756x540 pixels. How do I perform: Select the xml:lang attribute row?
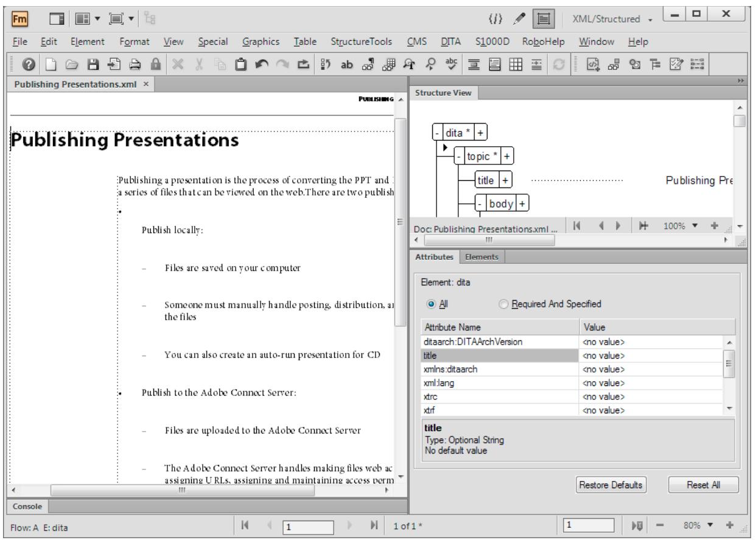coord(572,384)
